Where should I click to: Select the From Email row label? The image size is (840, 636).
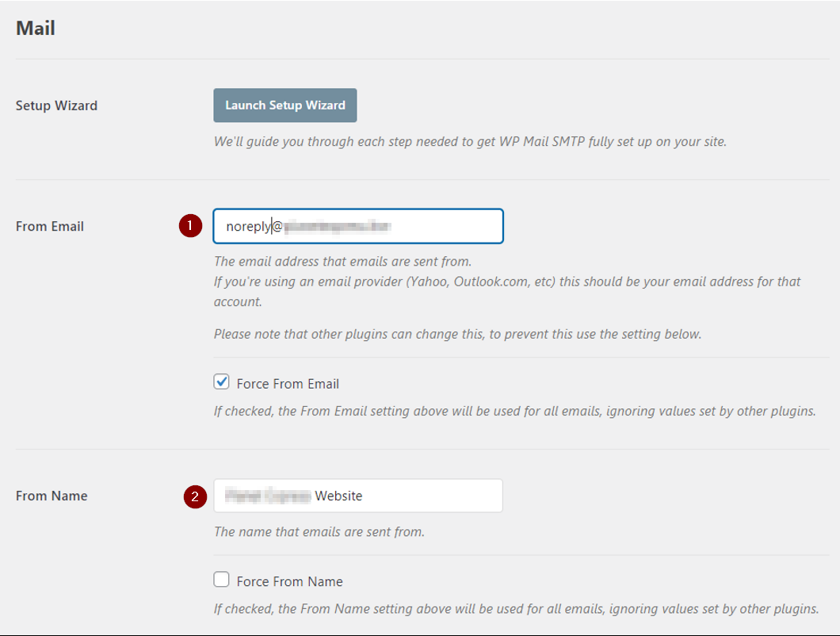(50, 226)
